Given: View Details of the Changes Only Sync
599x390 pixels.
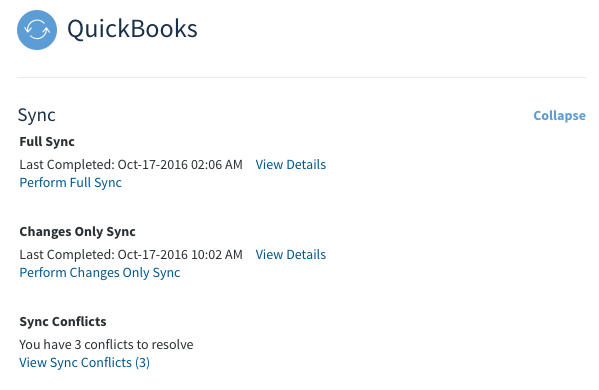Looking at the screenshot, I should click(291, 255).
